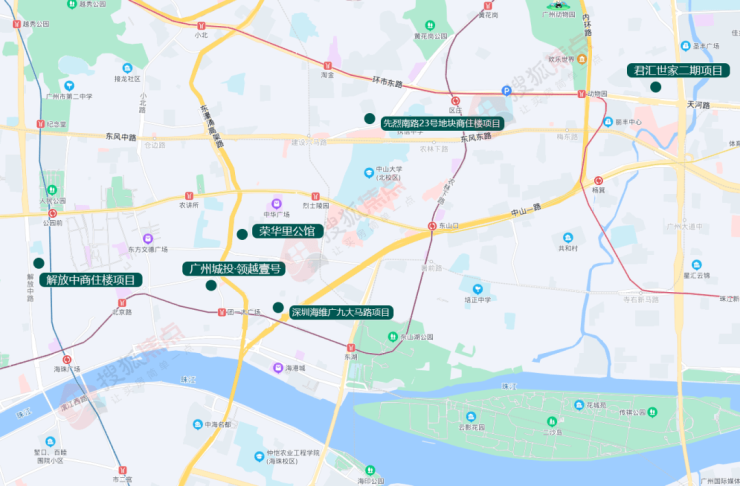This screenshot has width=740, height=486.
Task: Click the 东山口 metro station icon
Action: 432,226
